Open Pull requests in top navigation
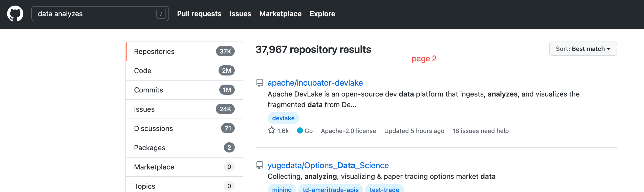Image resolution: width=644 pixels, height=192 pixels. point(199,14)
